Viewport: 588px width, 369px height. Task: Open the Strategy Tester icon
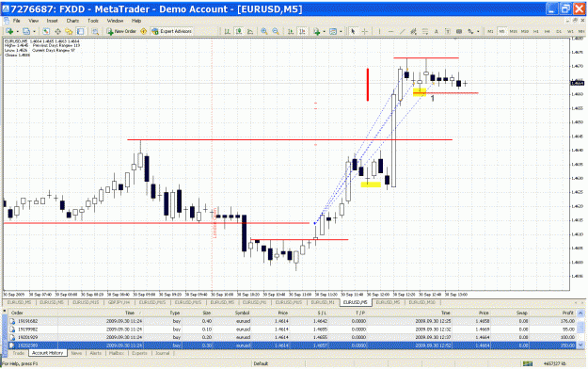tap(95, 31)
